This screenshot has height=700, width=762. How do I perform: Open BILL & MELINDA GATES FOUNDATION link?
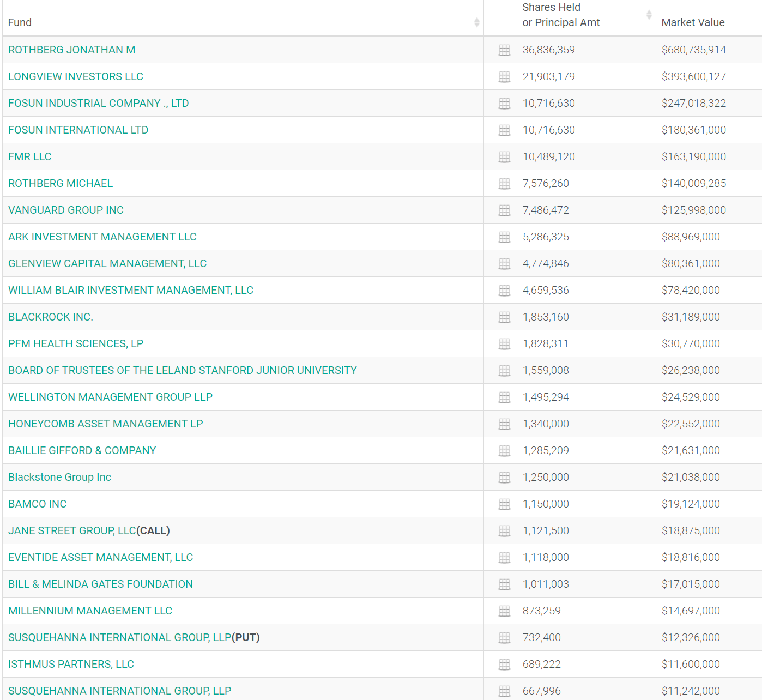point(101,584)
